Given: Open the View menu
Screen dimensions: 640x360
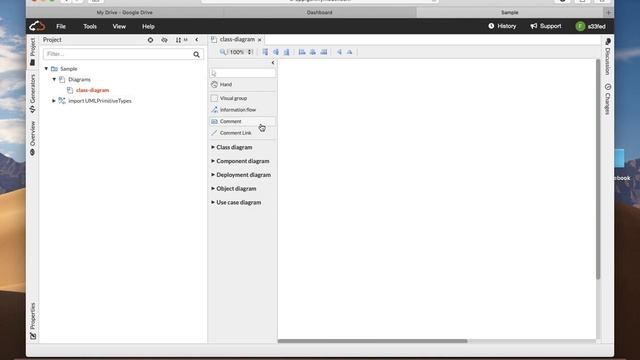Looking at the screenshot, I should point(119,27).
